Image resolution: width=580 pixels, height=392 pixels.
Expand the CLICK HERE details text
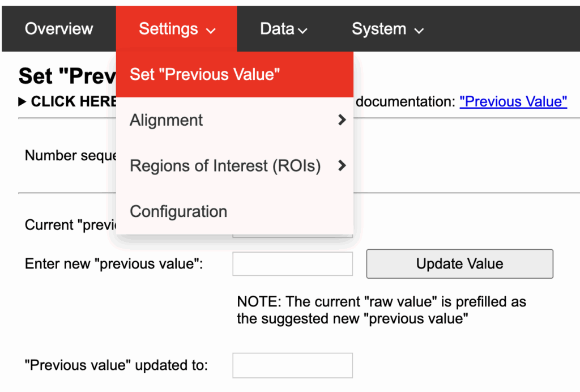pos(74,102)
